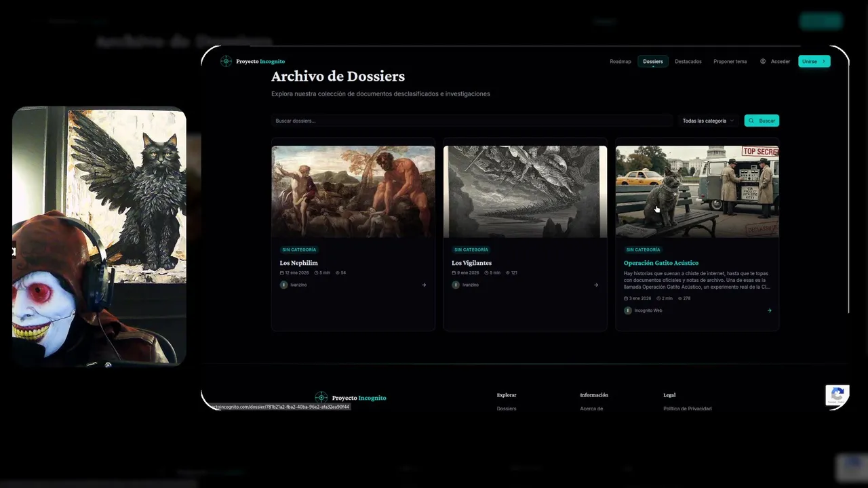Click the Unirse button
This screenshot has height=488, width=868.
coord(814,61)
